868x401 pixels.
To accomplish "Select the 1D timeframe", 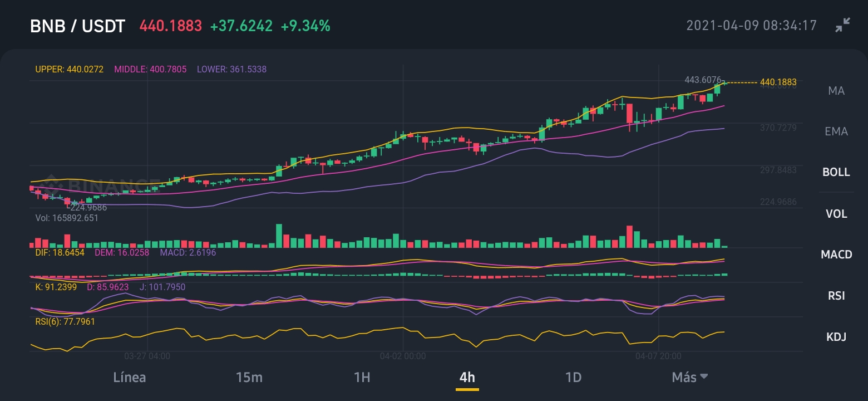I will click(x=573, y=377).
